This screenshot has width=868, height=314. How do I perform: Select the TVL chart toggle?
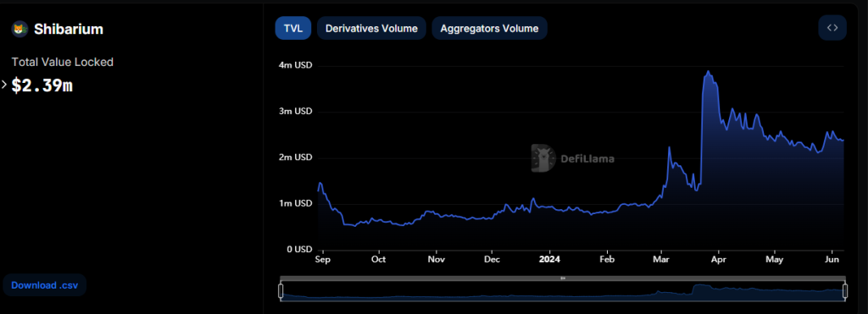[292, 28]
